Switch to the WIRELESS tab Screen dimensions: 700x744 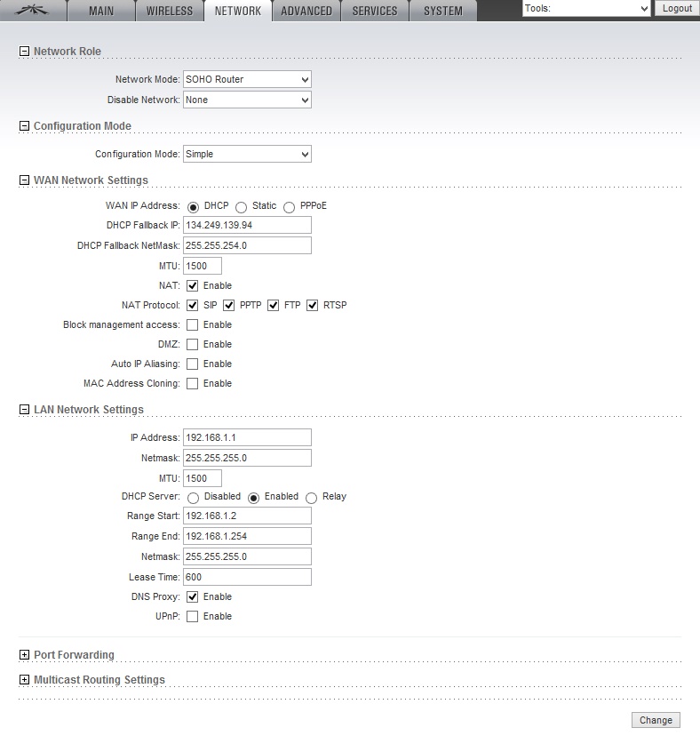click(x=170, y=11)
